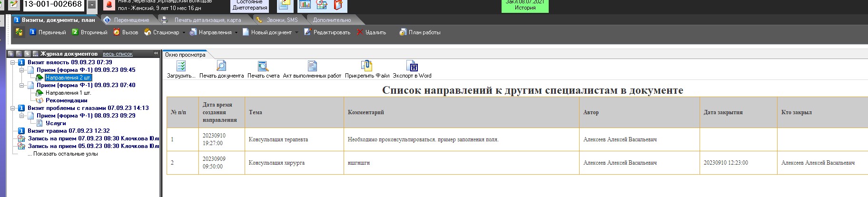Screen dimensions: 868x197
Task: Expand the Новый документ dropdown arrow
Action: pyautogui.click(x=296, y=33)
